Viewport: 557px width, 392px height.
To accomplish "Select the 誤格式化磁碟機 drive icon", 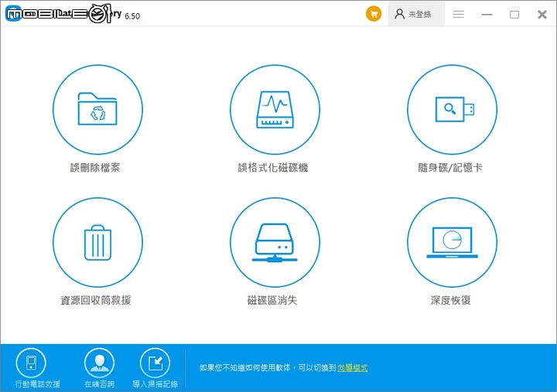I will [x=275, y=109].
